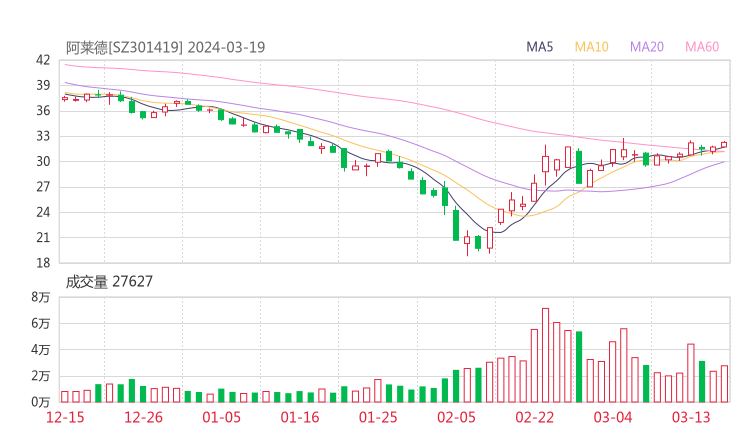Click the 21 price axis label
The height and width of the screenshot is (440, 740).
[43, 237]
